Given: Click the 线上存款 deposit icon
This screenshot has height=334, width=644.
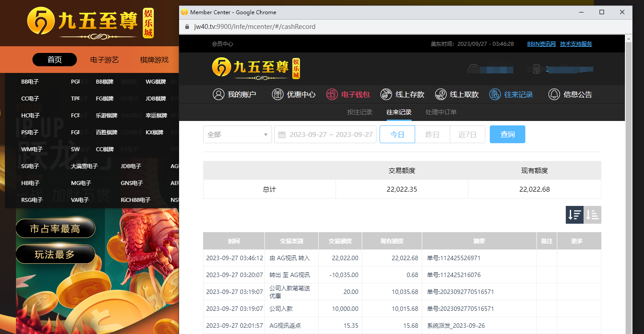Looking at the screenshot, I should pos(386,94).
